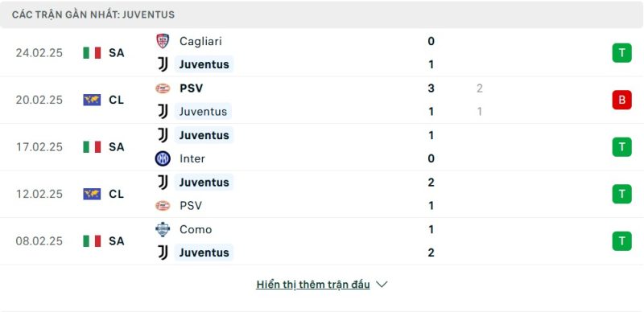Open the Hiển thị thêm trận đấu link
Viewport: 644px width, 312px height.
pyautogui.click(x=313, y=285)
